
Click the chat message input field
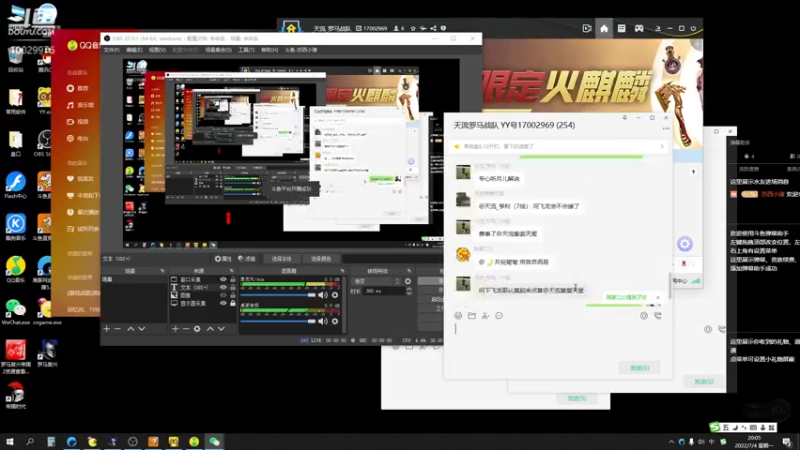pyautogui.click(x=558, y=341)
